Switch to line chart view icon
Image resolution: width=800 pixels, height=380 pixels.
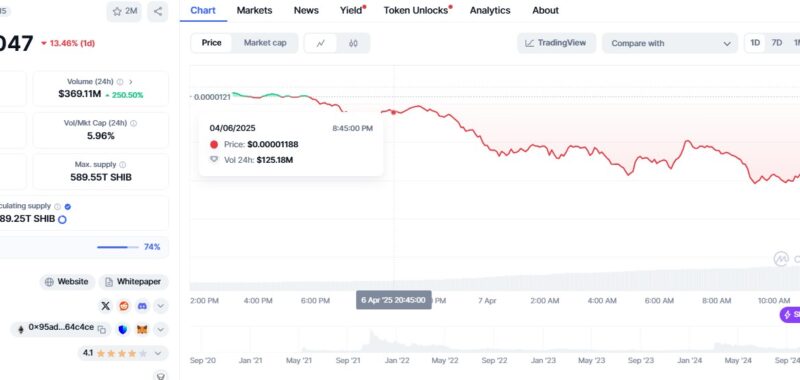click(x=320, y=43)
